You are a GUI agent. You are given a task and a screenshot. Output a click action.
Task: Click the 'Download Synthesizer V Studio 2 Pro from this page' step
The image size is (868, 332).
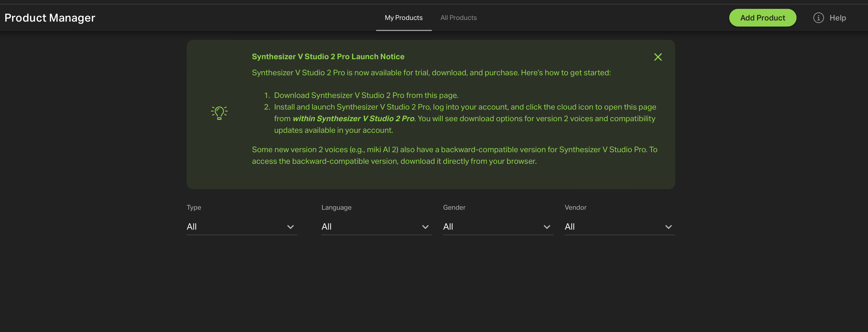click(x=366, y=95)
